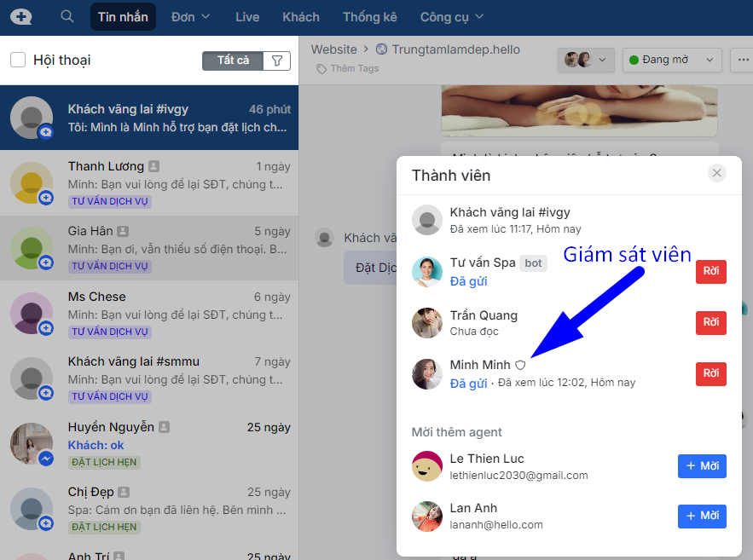Click the filter funnel icon
Viewport: 753px width, 560px height.
point(276,61)
